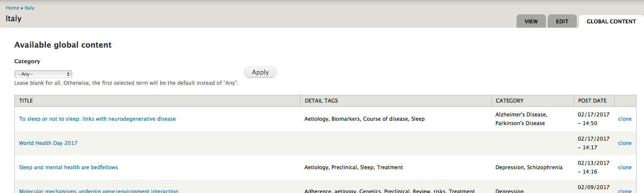Clone the World Health Day 2017 row
The image size is (644, 193).
[x=624, y=143]
